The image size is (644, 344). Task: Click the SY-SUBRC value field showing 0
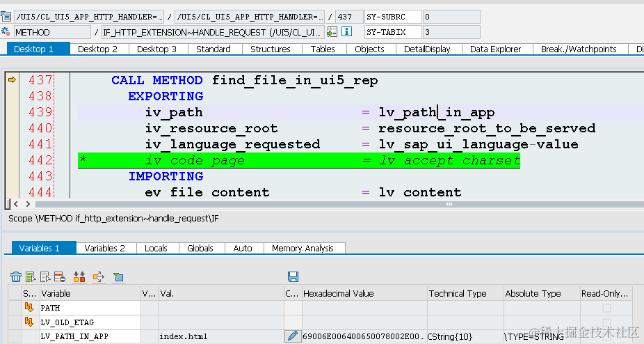pyautogui.click(x=451, y=17)
